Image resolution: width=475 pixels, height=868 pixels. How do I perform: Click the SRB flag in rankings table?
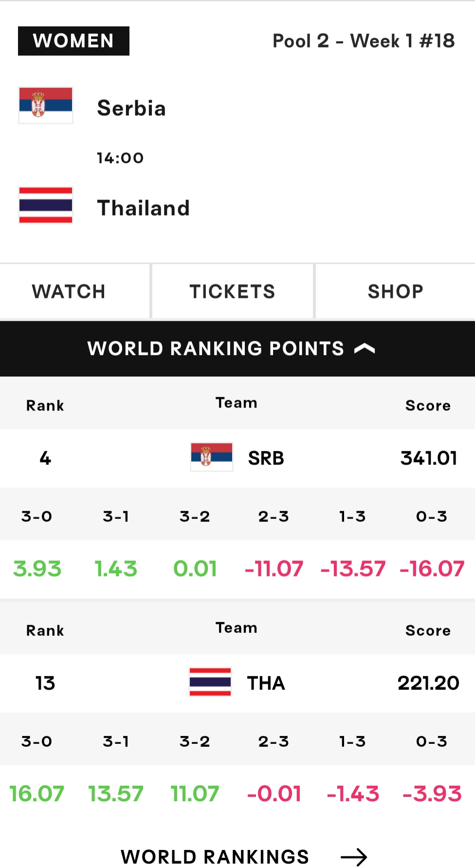(x=212, y=457)
